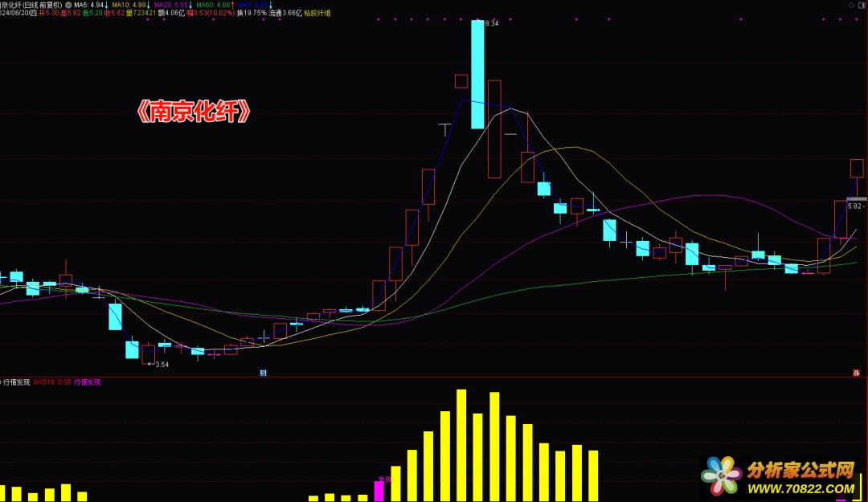Viewport: 868px width, 502px height.
Task: Click the 财 financial marker on the time axis
Action: (264, 373)
